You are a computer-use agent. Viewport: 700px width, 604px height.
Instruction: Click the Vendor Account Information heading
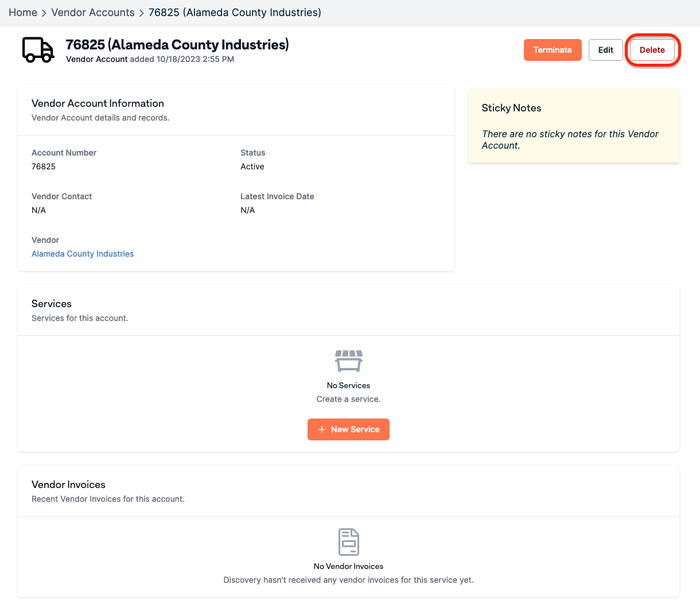click(x=98, y=103)
